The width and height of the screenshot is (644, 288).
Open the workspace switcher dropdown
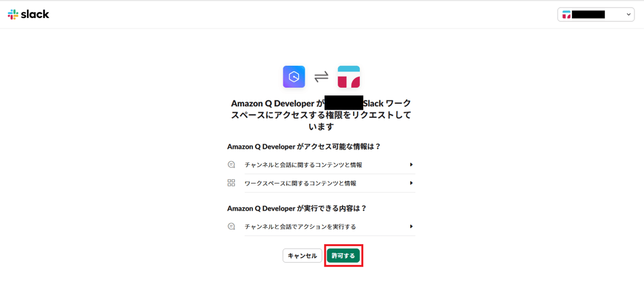pyautogui.click(x=596, y=14)
